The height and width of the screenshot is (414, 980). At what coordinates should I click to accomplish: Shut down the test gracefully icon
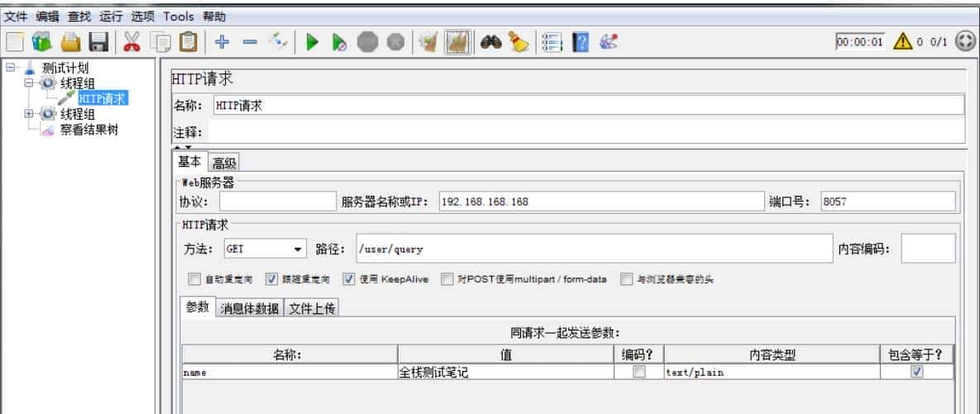395,42
